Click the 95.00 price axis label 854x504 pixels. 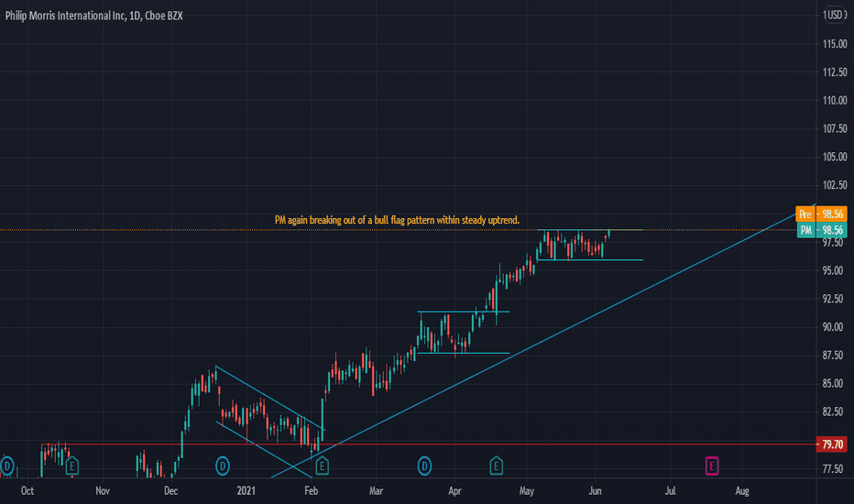pos(835,270)
